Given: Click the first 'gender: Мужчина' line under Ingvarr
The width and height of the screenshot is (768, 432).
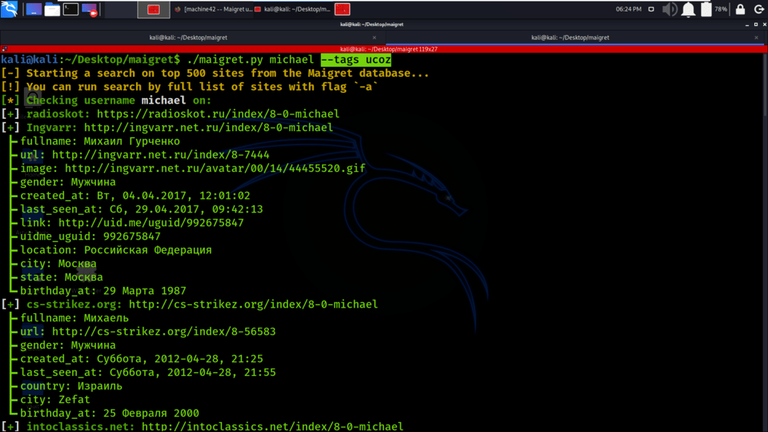Looking at the screenshot, I should [68, 182].
